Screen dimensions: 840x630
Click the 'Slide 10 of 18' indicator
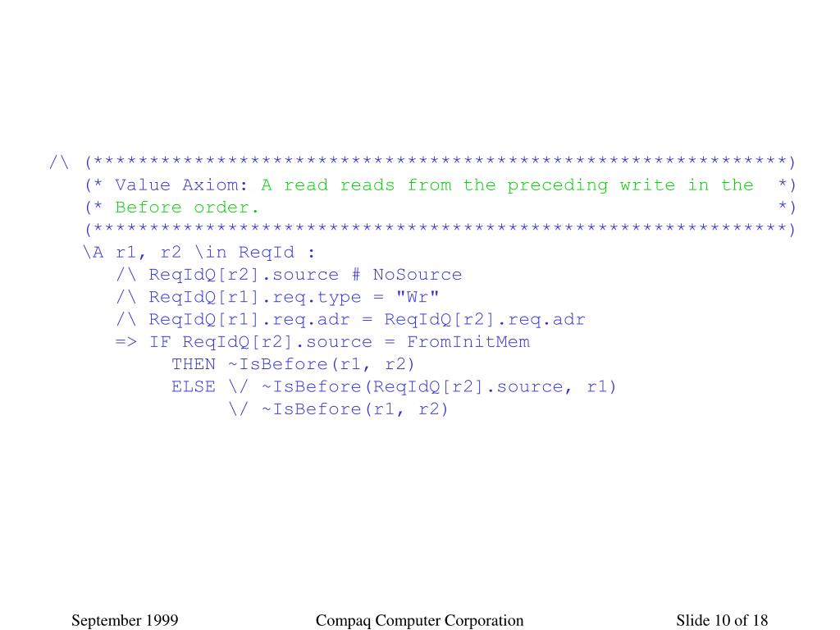pos(722,620)
